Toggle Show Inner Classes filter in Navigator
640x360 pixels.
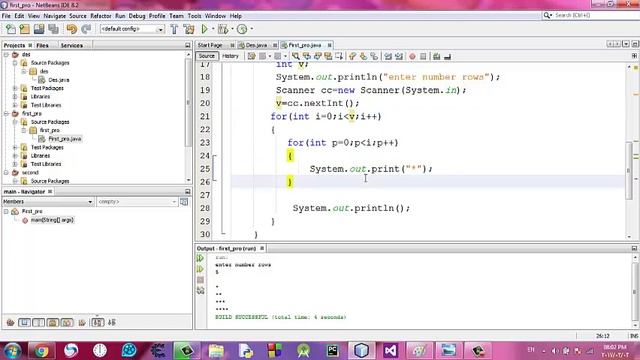pyautogui.click(x=67, y=322)
